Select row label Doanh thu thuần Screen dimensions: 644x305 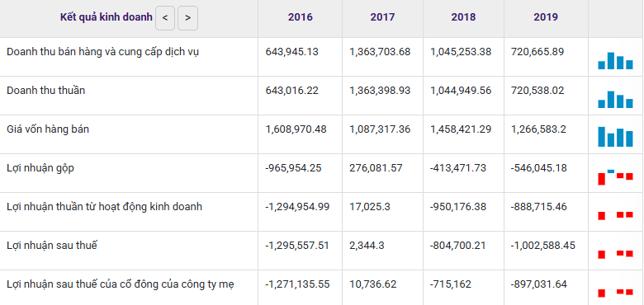pyautogui.click(x=46, y=91)
